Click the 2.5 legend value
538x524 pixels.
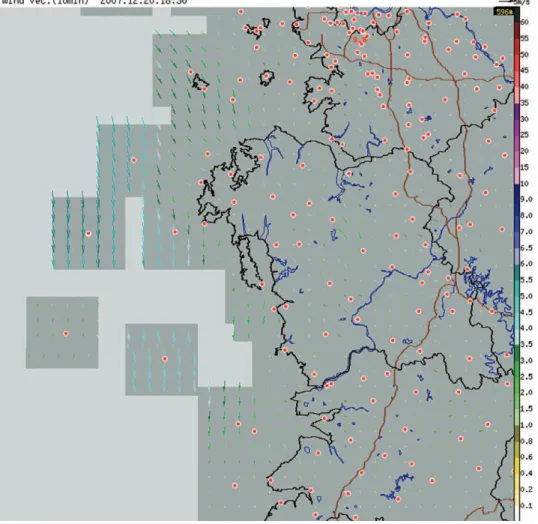[526, 377]
